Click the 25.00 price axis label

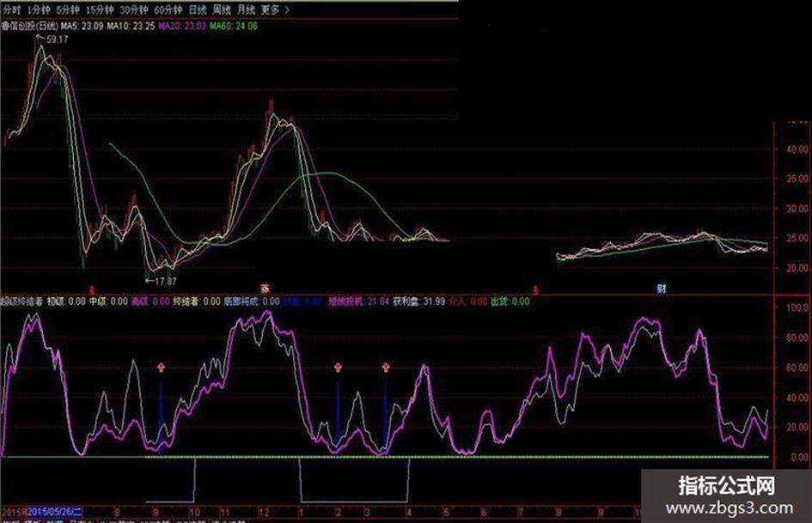pyautogui.click(x=797, y=238)
